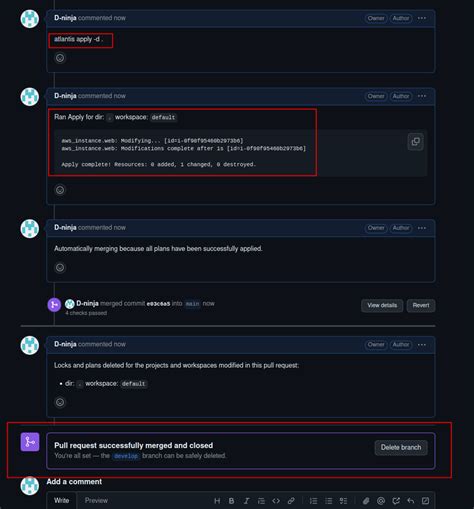Viewport: 474px width, 509px height.
Task: Switch to the Preview tab
Action: pos(96,500)
